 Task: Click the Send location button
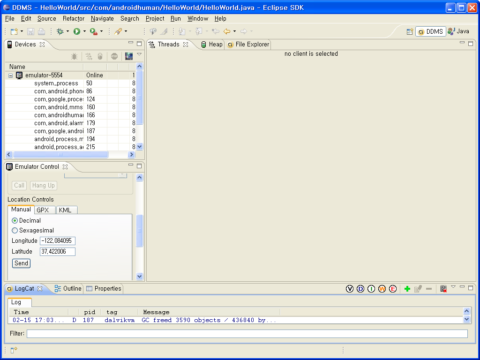click(x=21, y=263)
